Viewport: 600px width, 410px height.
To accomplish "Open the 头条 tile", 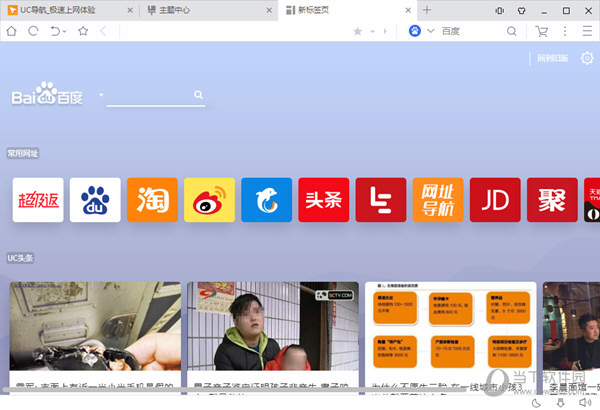I will (324, 200).
